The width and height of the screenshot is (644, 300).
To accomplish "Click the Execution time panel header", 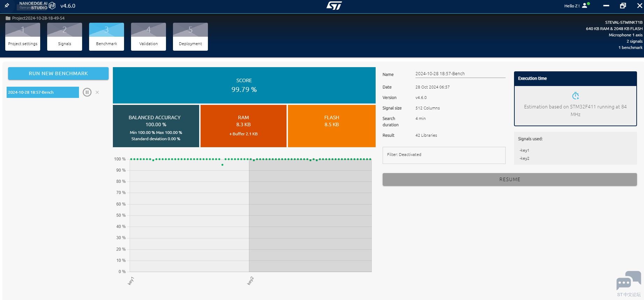I will pos(576,79).
